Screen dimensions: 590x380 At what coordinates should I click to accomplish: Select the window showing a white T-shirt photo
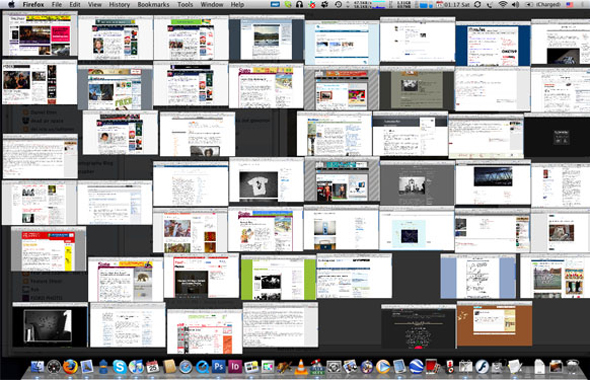tap(266, 180)
